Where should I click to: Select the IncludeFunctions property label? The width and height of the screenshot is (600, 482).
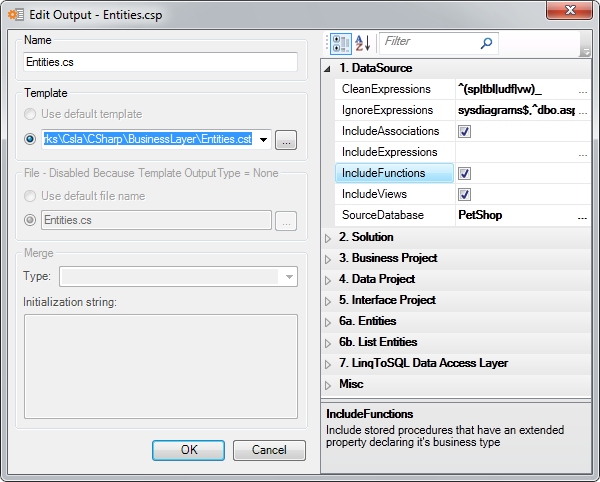[383, 173]
